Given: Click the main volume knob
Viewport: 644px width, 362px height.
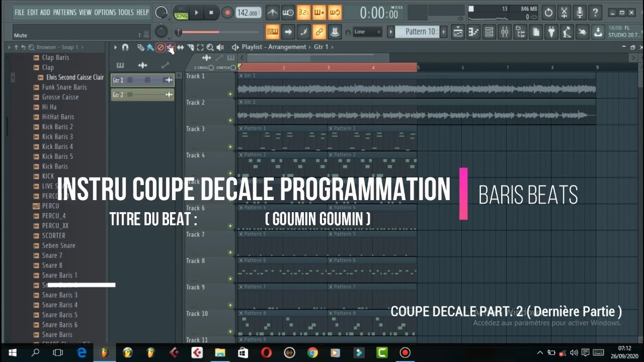Looking at the screenshot, I should click(x=161, y=13).
